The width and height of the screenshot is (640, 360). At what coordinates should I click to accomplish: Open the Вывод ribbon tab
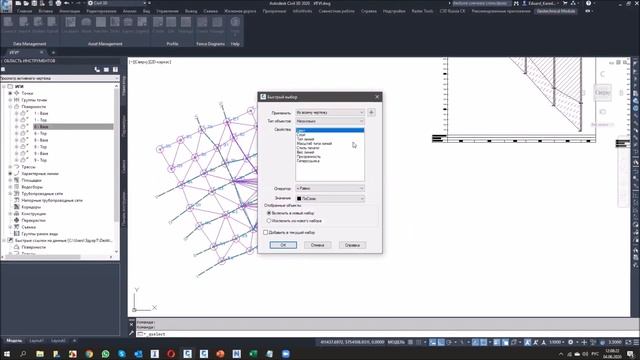tap(191, 11)
